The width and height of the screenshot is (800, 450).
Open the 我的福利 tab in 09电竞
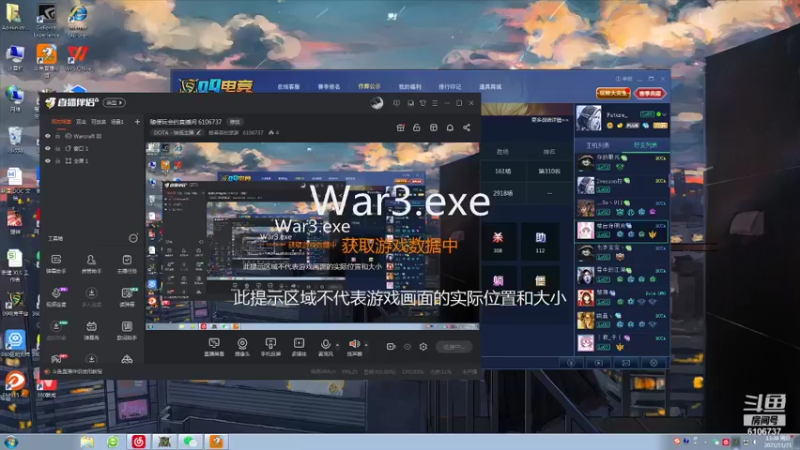pos(410,87)
